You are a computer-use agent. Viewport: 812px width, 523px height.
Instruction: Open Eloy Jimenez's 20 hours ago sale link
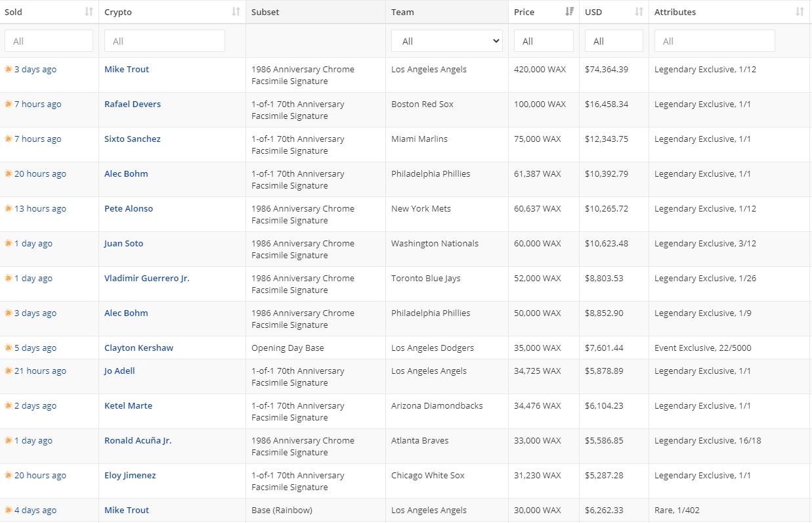[40, 475]
